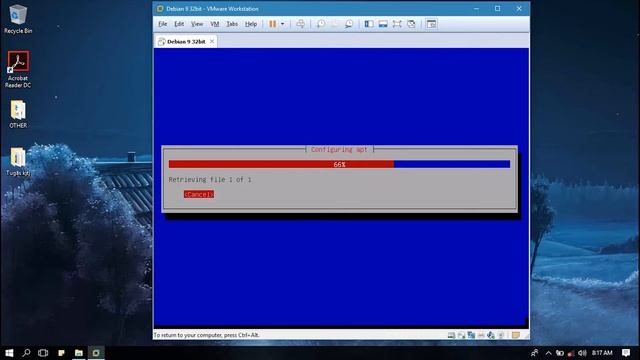Viewport: 640px width, 360px height.
Task: Click the Send Ctrl+Alt+Del toolbar icon
Action: (x=300, y=24)
